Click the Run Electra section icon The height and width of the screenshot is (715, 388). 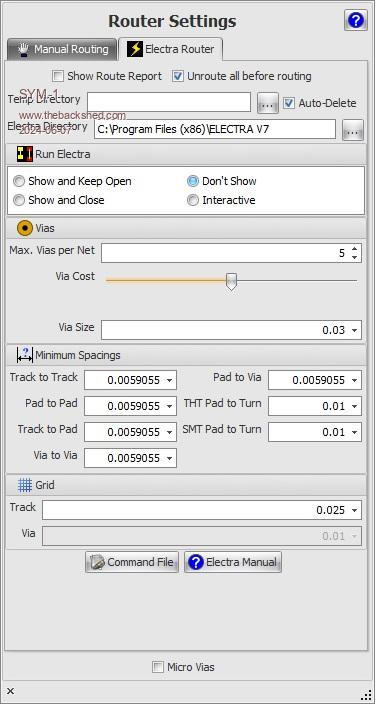[x=25, y=154]
